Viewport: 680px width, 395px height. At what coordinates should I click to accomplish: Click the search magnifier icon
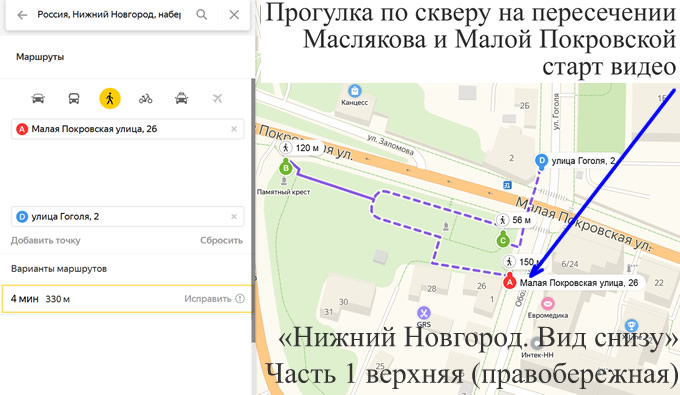tap(201, 14)
